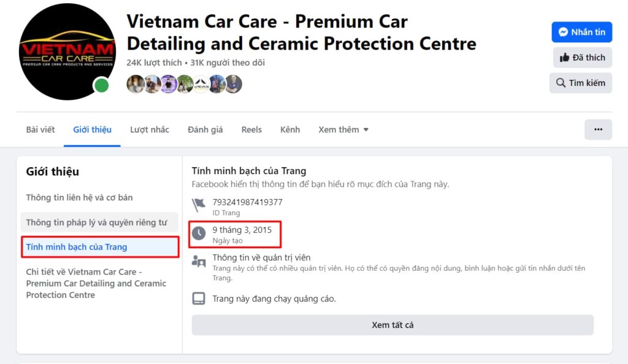Open the three-dot options menu
628x364 pixels.
[x=598, y=129]
